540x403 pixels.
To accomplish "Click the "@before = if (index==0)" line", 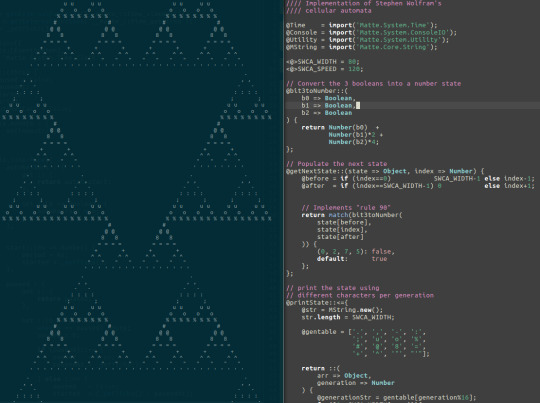I will tap(418, 178).
